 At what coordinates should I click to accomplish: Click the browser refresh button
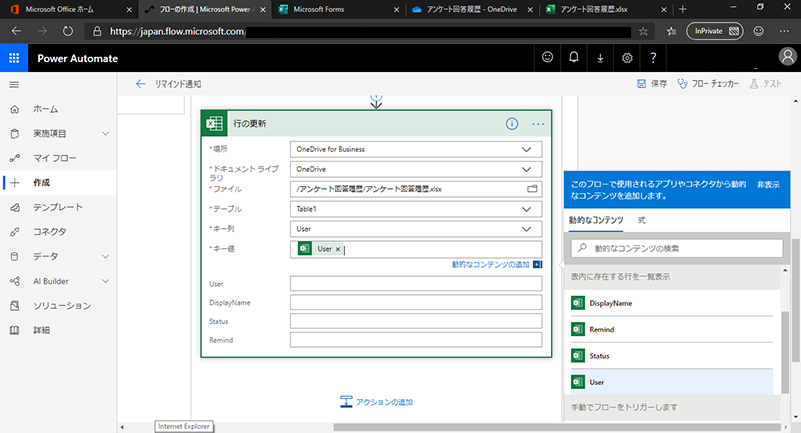point(67,31)
